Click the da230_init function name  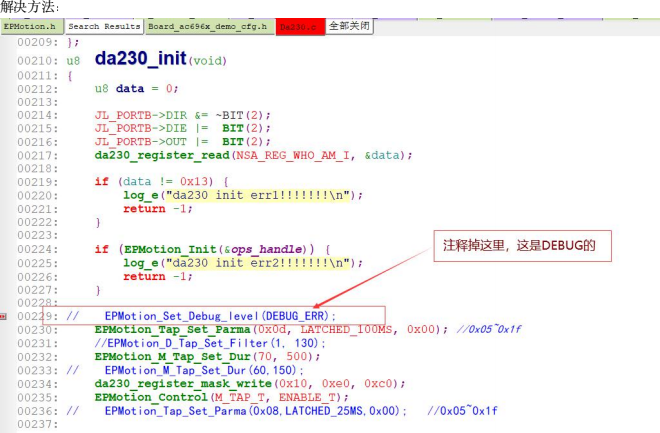tap(140, 58)
